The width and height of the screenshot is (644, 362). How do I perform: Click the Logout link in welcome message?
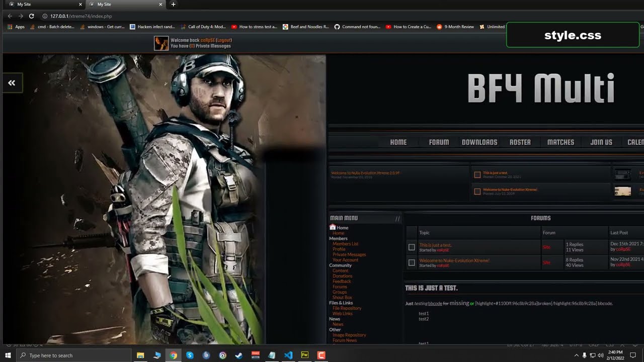223,40
